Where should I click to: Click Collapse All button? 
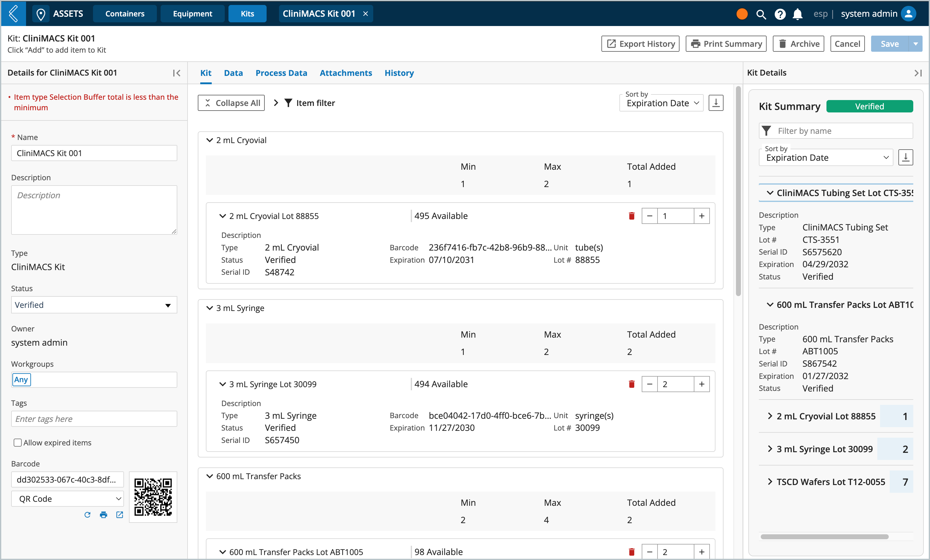pos(231,103)
